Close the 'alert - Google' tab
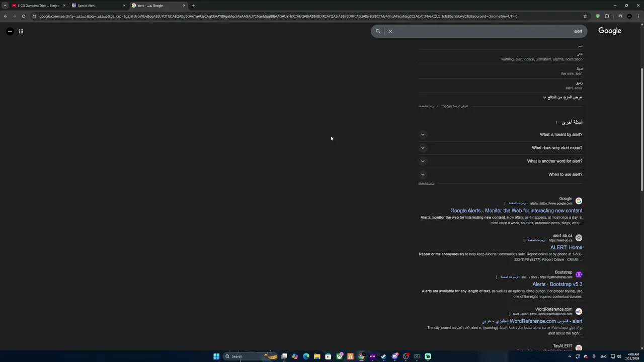The width and height of the screenshot is (644, 362). pos(184,6)
